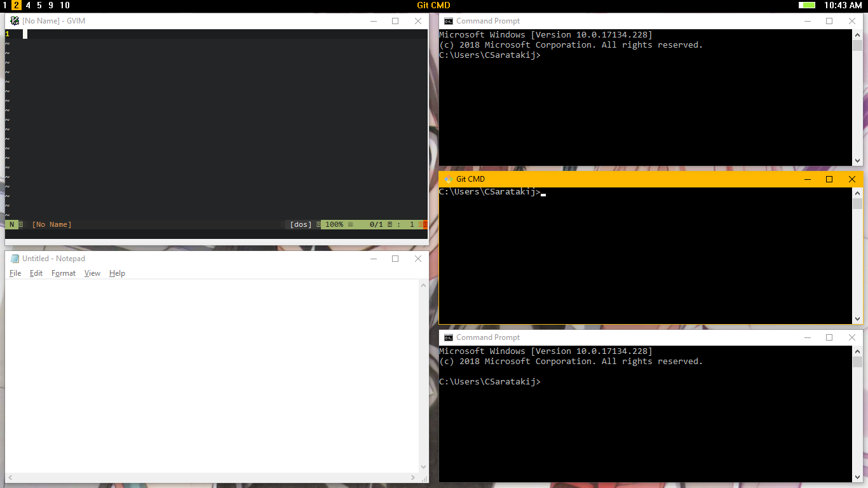Maximize the GVIM window
This screenshot has width=868, height=488.
(395, 21)
